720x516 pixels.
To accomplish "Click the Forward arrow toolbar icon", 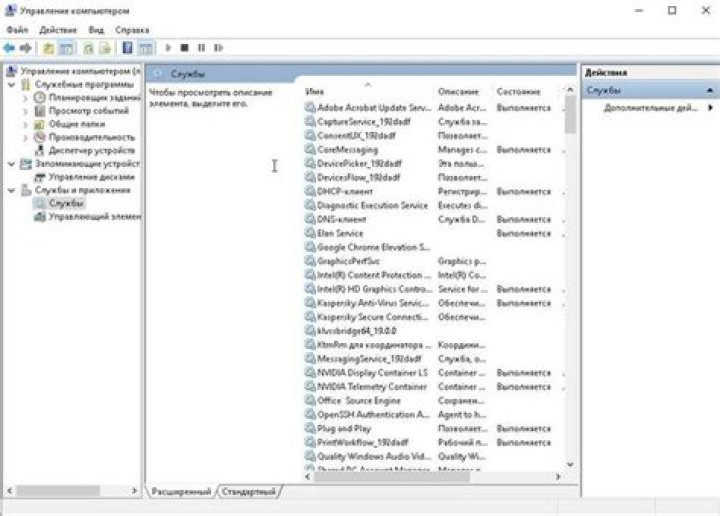I will [26, 48].
